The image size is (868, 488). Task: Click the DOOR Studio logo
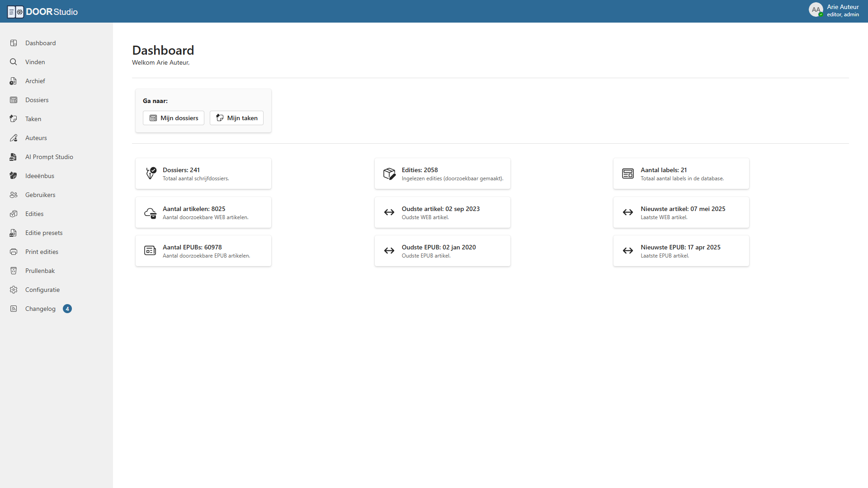[42, 11]
